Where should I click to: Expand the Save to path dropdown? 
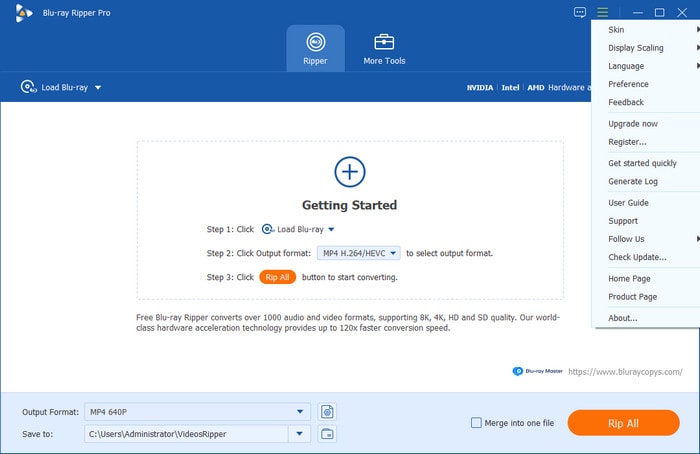300,433
